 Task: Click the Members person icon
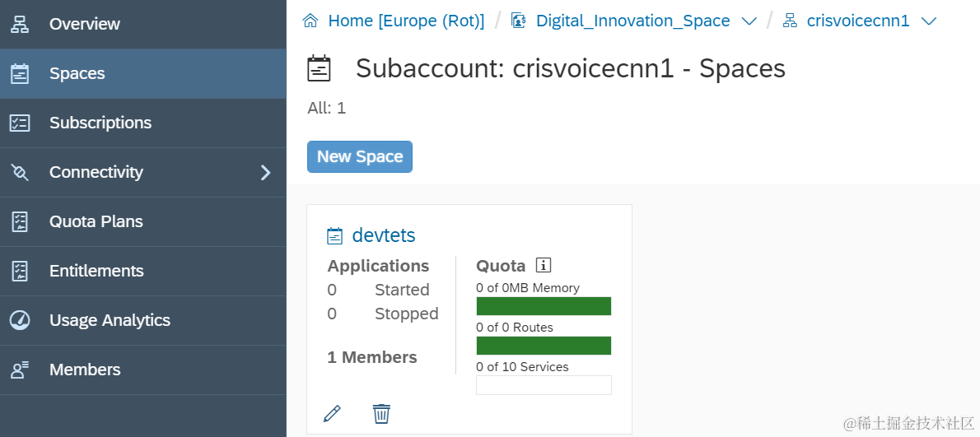(20, 370)
